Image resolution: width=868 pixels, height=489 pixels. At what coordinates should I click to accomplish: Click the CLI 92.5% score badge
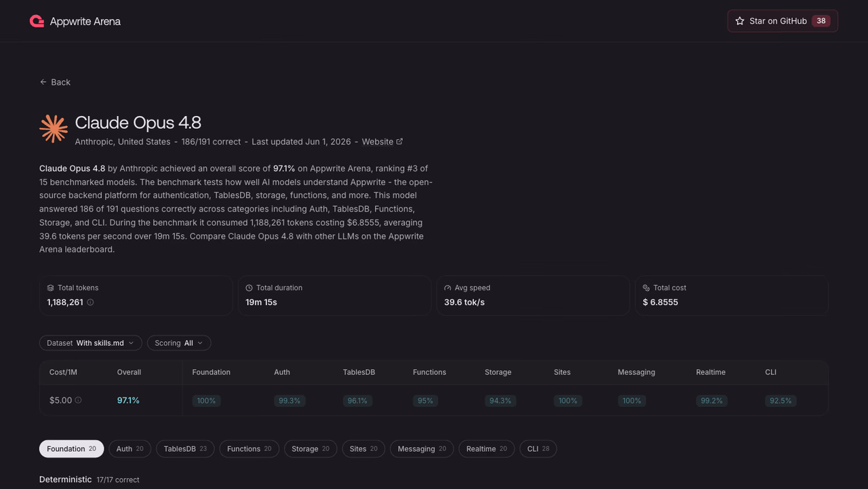[x=781, y=401]
